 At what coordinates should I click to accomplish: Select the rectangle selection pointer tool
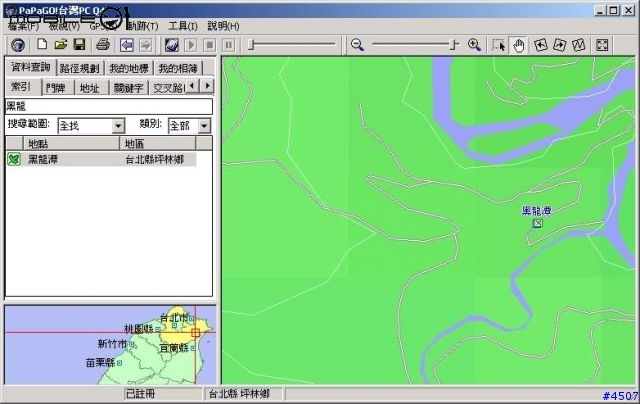(499, 45)
